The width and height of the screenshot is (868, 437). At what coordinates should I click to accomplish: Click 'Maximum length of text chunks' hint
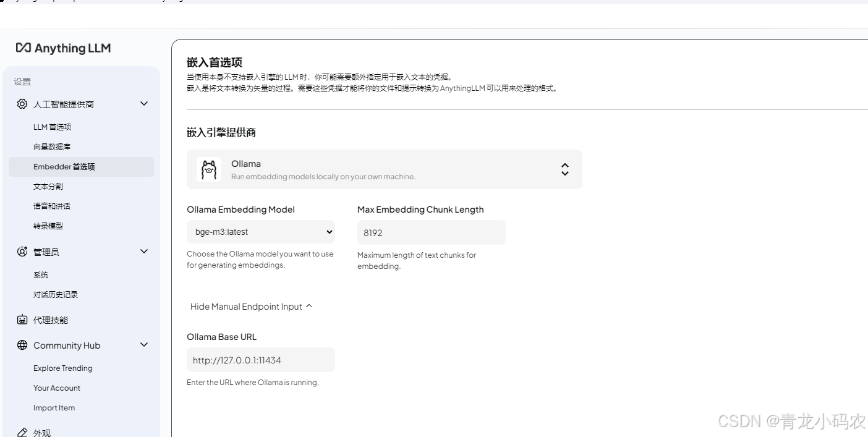tap(417, 261)
